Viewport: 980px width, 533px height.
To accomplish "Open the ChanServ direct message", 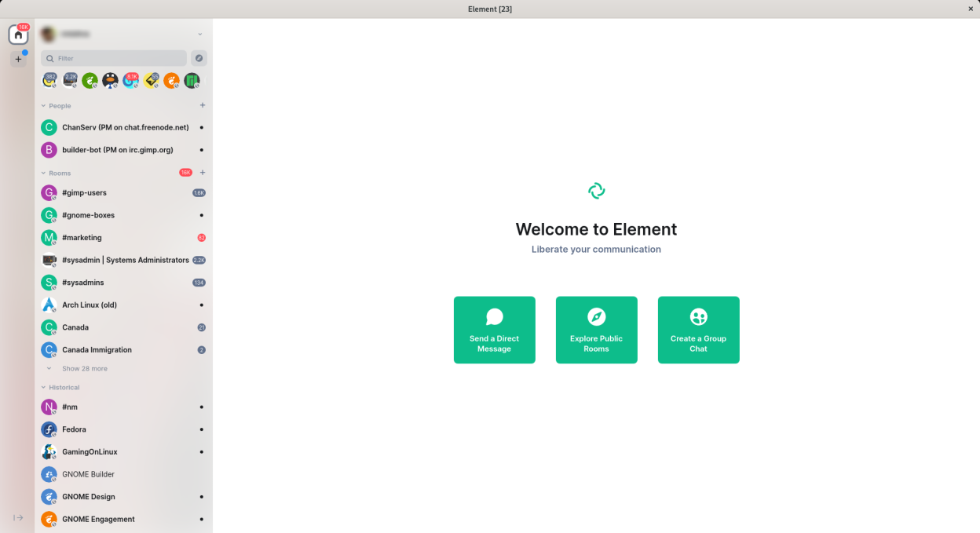I will [116, 127].
